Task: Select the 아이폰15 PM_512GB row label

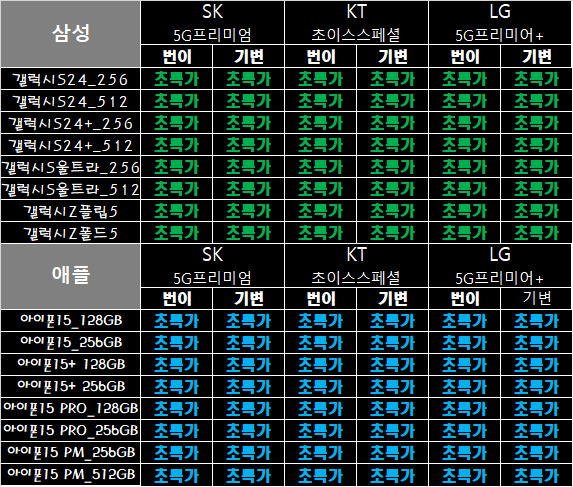Action: point(71,475)
